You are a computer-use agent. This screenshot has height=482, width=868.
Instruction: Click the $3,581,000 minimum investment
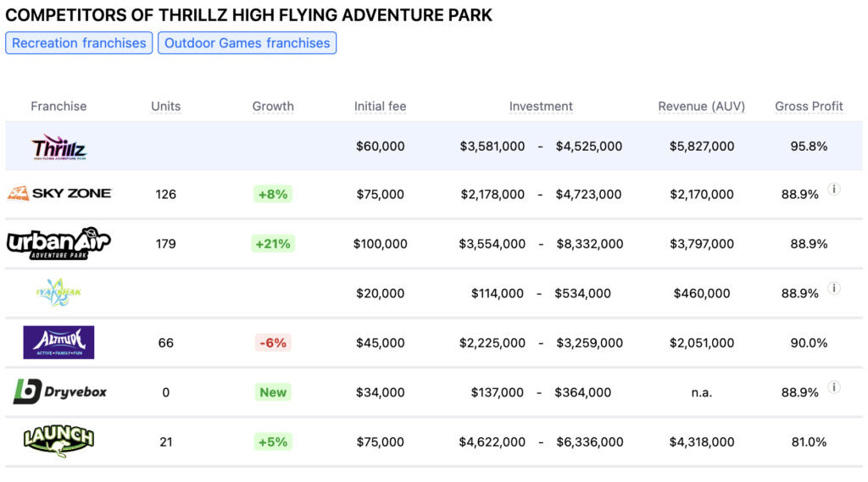[492, 146]
